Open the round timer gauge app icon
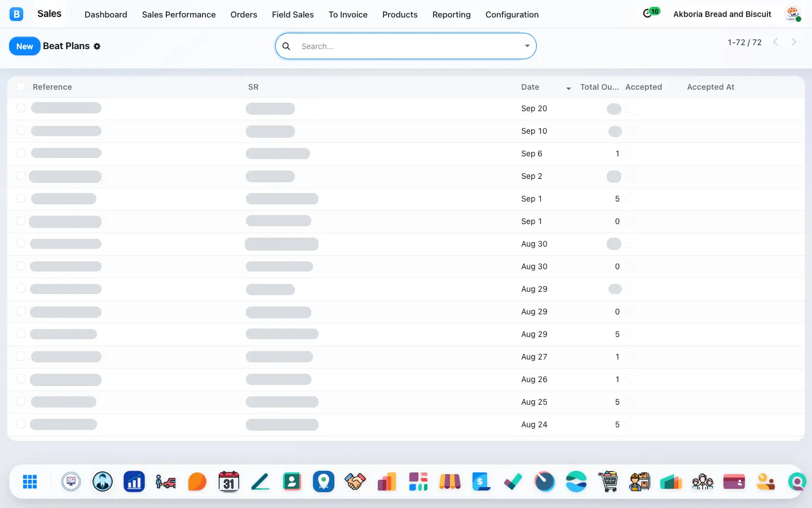Viewport: 812px width, 508px height. click(545, 481)
